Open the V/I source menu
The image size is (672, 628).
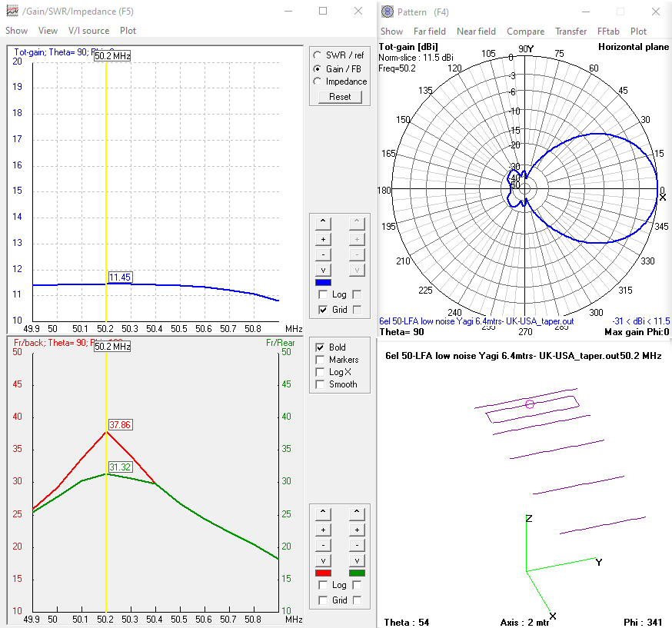(x=88, y=31)
